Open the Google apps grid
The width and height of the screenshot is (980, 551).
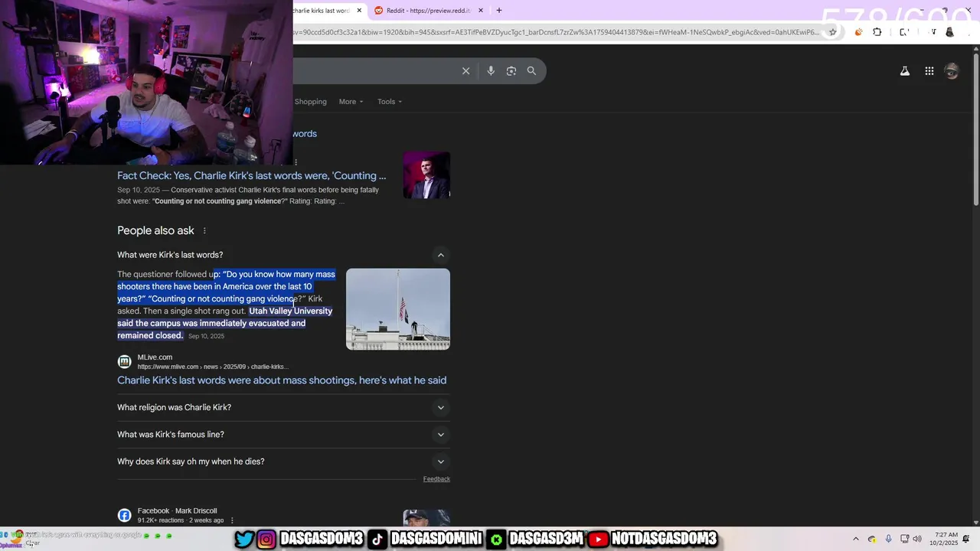pyautogui.click(x=929, y=71)
